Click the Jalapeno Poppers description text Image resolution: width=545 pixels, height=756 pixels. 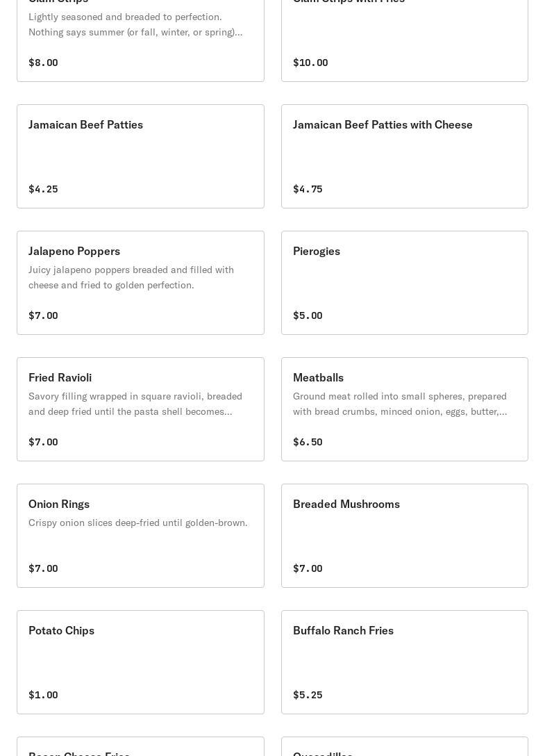[x=131, y=277]
